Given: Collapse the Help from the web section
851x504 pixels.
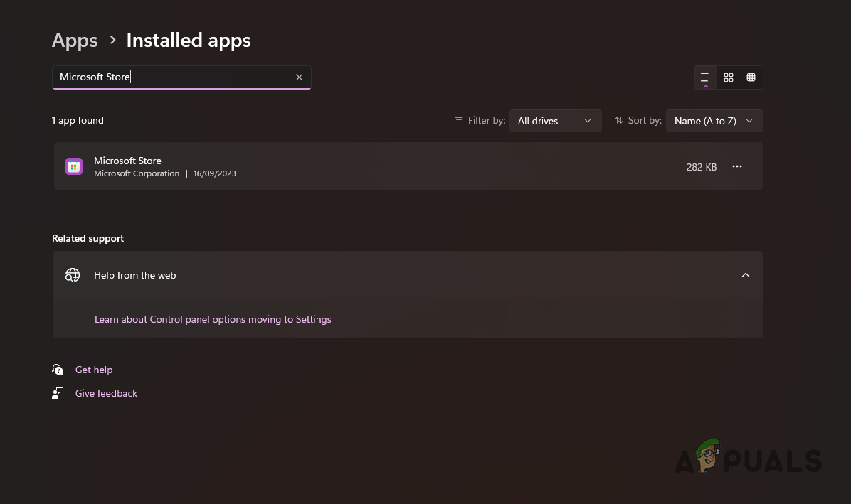Looking at the screenshot, I should click(745, 274).
